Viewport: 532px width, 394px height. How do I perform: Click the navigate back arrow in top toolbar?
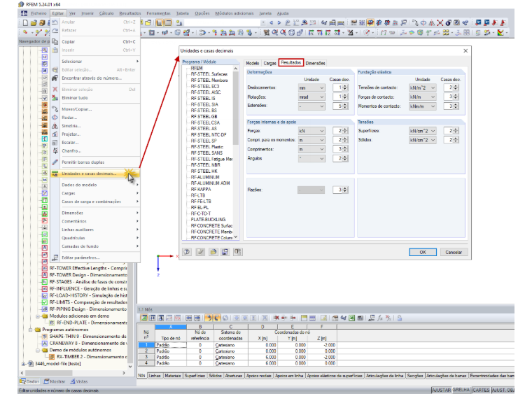272,22
